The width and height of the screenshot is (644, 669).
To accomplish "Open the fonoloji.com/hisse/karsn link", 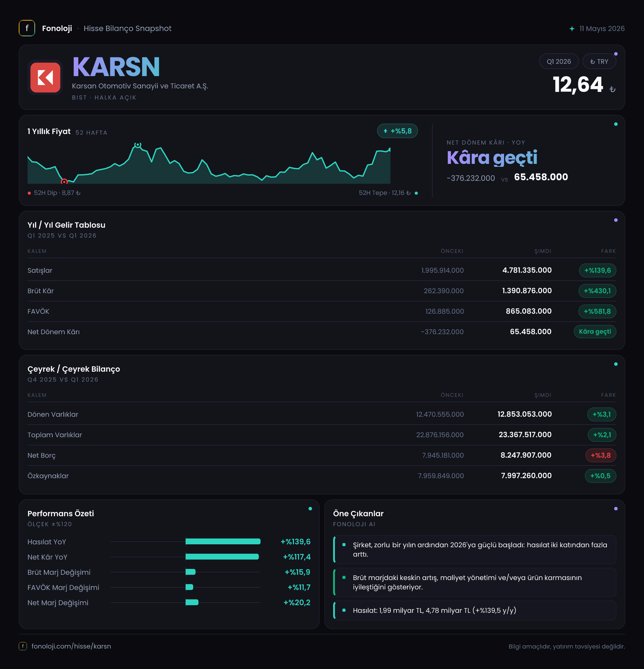I will [71, 646].
